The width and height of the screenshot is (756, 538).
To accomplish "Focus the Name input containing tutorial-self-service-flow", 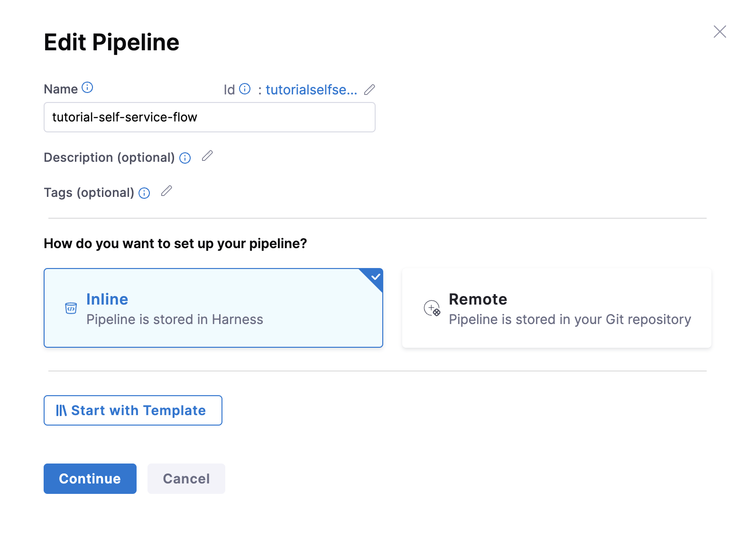I will pyautogui.click(x=210, y=117).
